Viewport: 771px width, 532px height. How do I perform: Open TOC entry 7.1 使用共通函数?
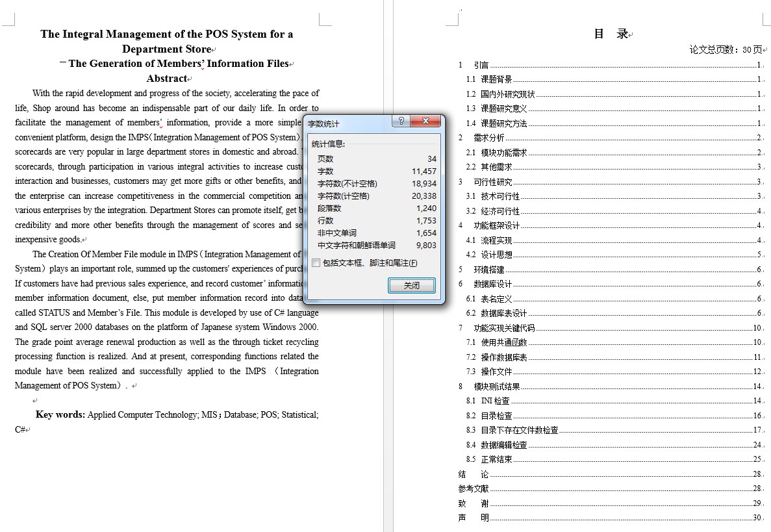coord(614,342)
